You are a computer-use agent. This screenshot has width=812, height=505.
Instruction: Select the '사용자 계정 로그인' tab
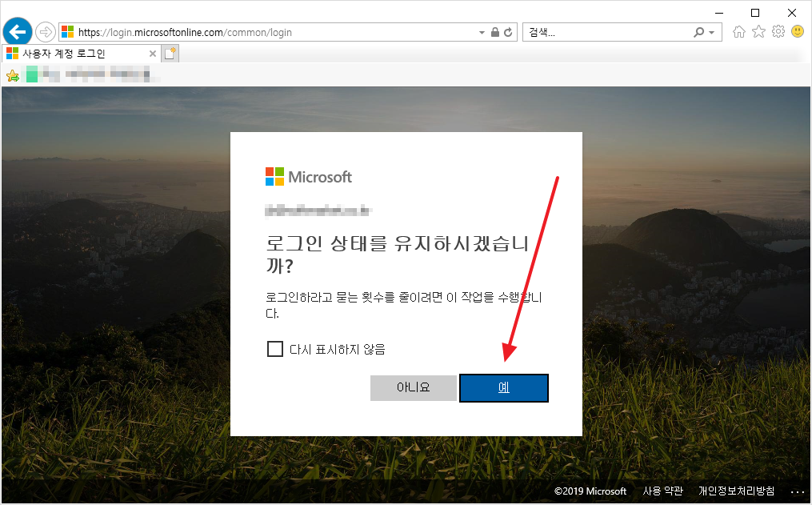coord(72,54)
